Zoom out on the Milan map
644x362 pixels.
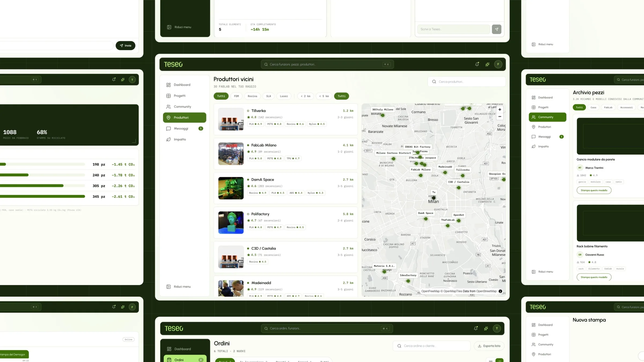pyautogui.click(x=500, y=117)
